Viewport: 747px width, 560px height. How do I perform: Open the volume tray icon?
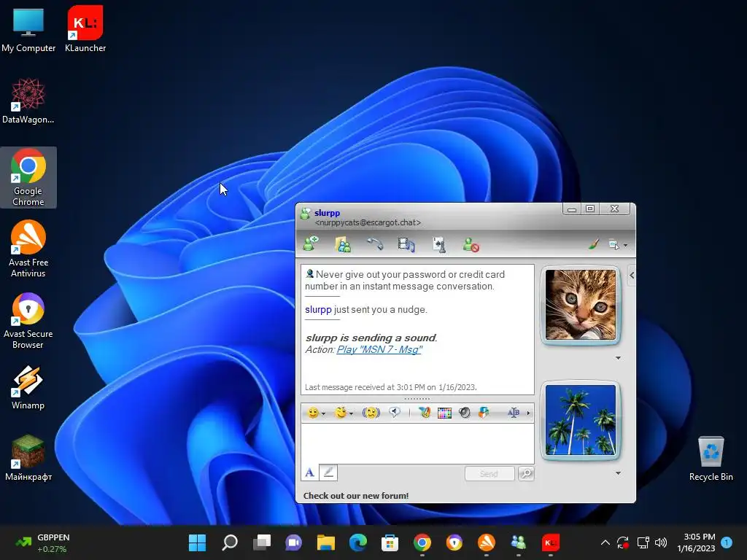(x=661, y=542)
